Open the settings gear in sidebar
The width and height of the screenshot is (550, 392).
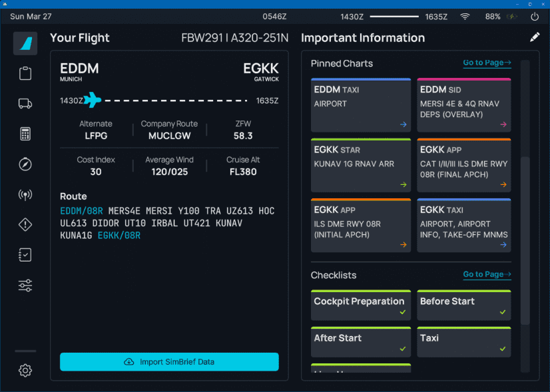(x=25, y=371)
